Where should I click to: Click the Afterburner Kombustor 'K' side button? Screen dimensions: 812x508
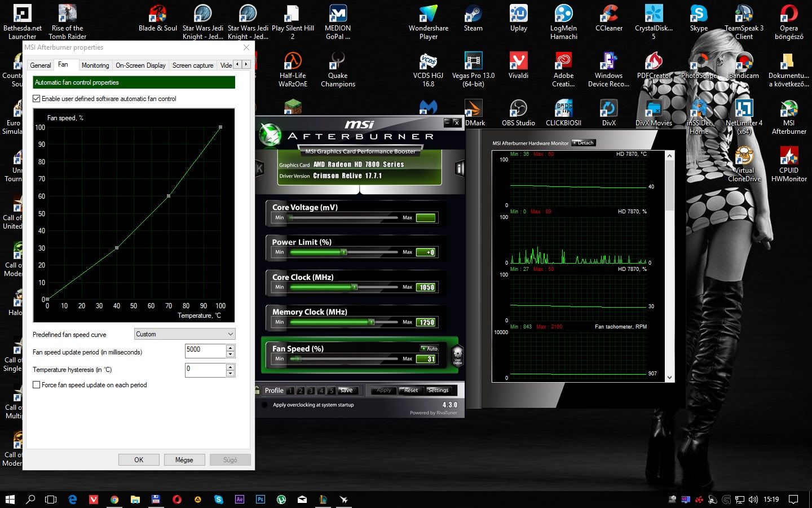coord(260,168)
